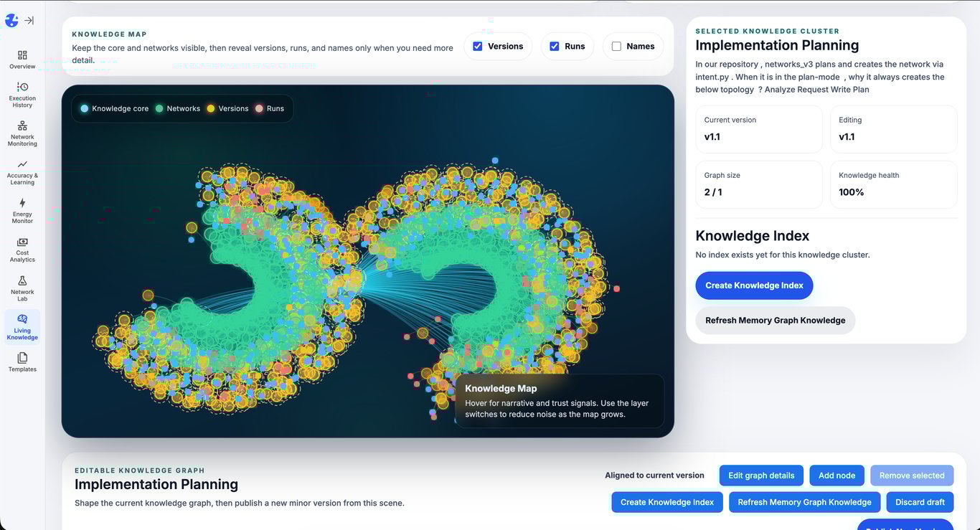Click the Create Knowledge Index button

point(753,285)
